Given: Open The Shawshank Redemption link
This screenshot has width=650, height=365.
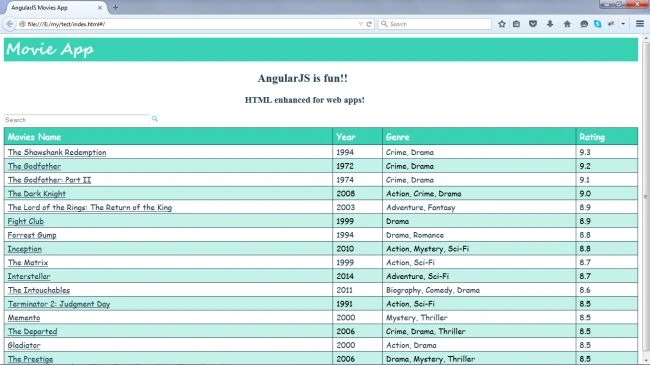Looking at the screenshot, I should click(x=57, y=152).
